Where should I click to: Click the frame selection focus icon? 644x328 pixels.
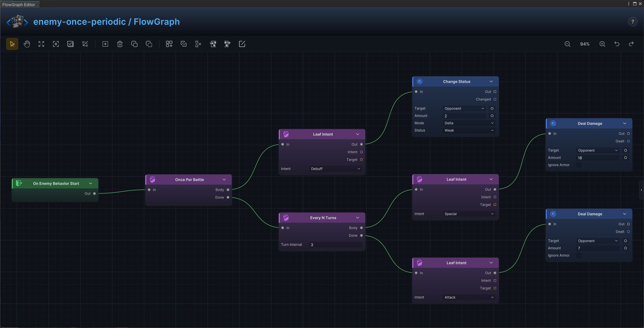click(x=56, y=44)
